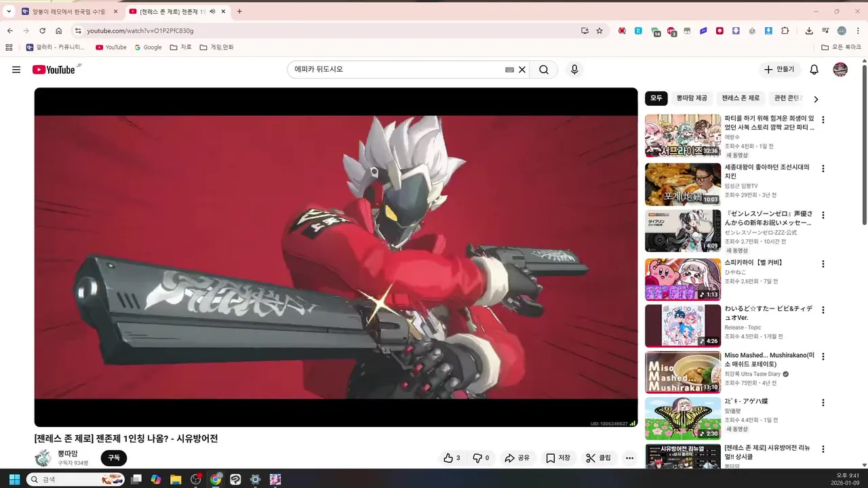The image size is (868, 488).
Task: Create a clip with 클립 scissors button
Action: click(599, 458)
